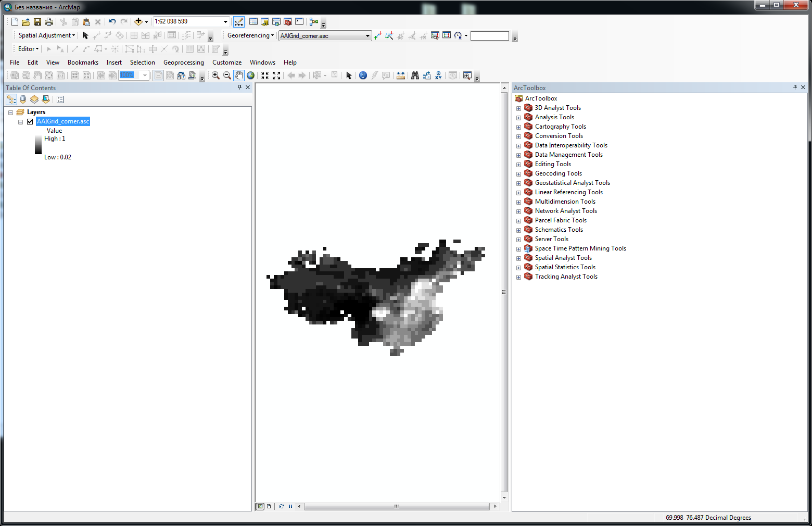Select the Zoom In tool
Image resolution: width=812 pixels, height=526 pixels.
(215, 76)
